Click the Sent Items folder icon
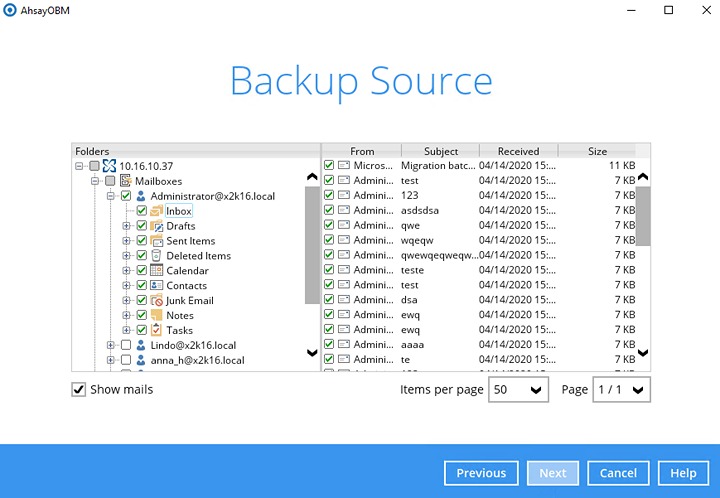 tap(157, 241)
